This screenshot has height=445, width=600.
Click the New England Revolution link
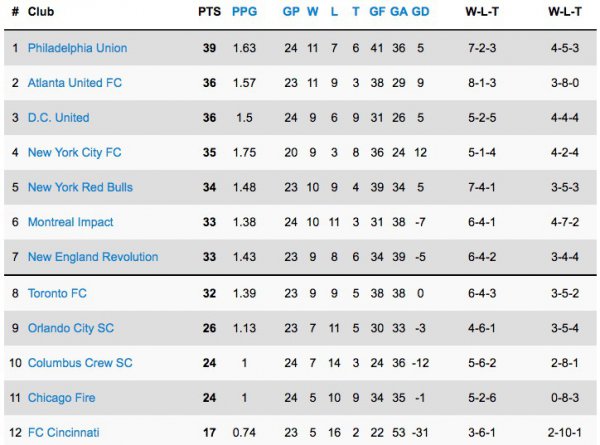point(93,257)
